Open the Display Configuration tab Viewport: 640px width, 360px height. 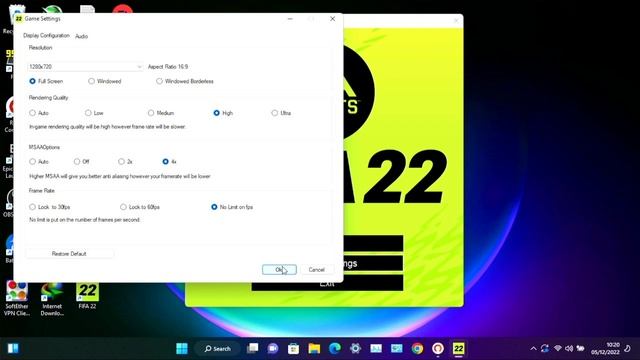(x=46, y=36)
